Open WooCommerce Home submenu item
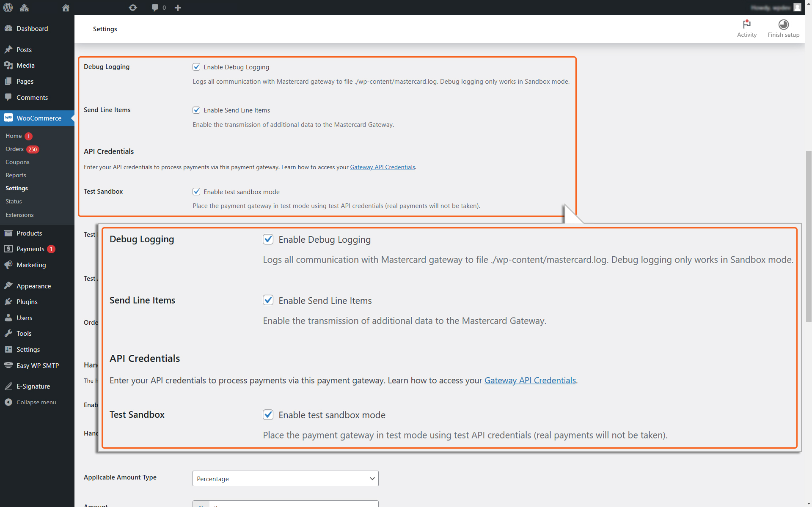This screenshot has width=812, height=507. click(x=14, y=136)
